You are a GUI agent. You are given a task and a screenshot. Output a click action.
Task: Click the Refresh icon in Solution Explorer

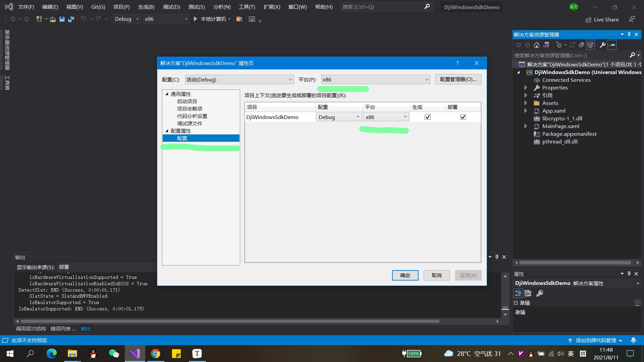pos(572,45)
